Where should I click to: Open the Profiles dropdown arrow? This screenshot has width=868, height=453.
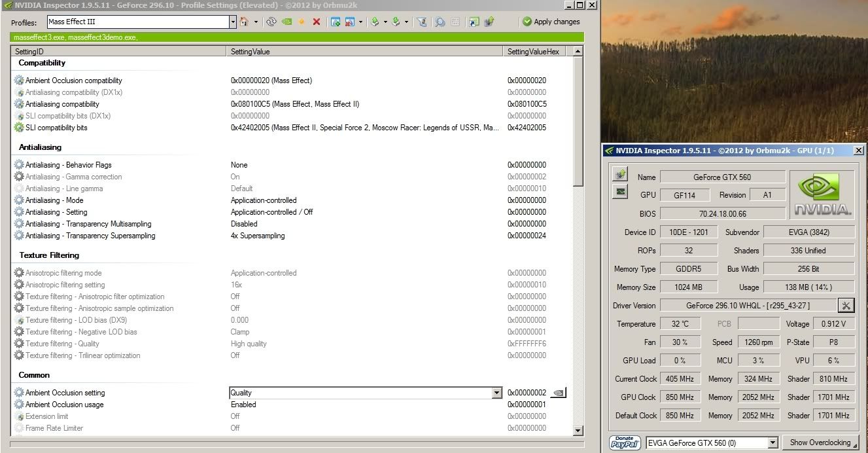(x=232, y=22)
